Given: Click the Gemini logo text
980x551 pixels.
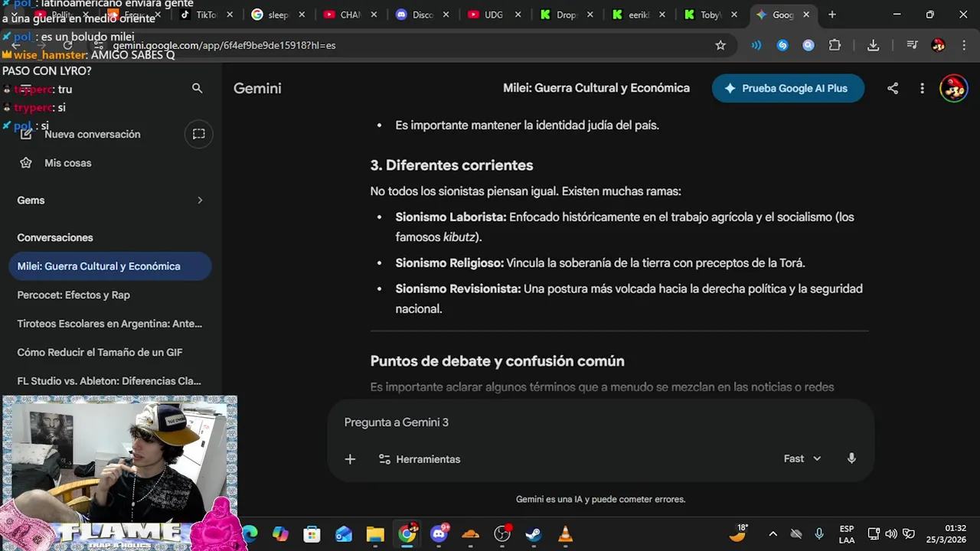Looking at the screenshot, I should (x=257, y=88).
